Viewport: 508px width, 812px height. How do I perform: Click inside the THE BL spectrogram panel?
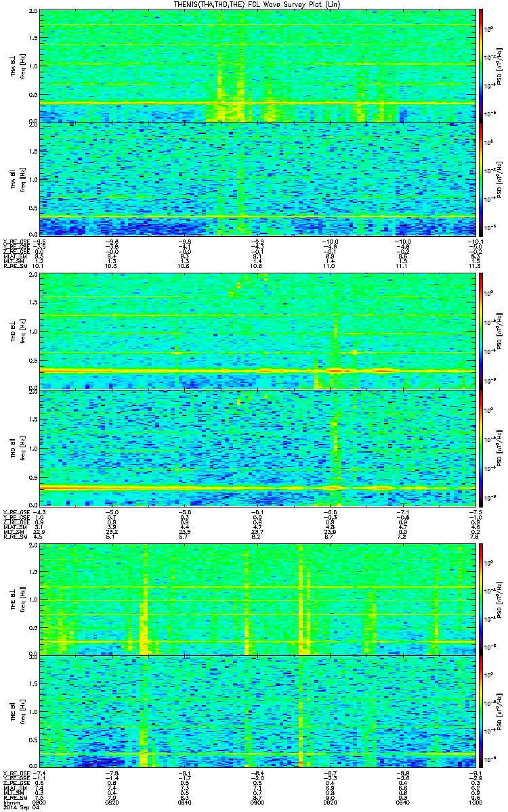[257, 599]
